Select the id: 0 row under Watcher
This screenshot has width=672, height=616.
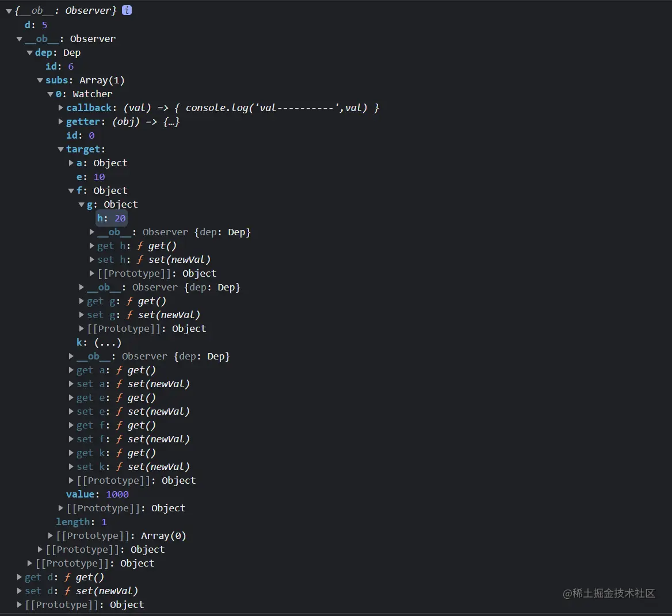[80, 135]
